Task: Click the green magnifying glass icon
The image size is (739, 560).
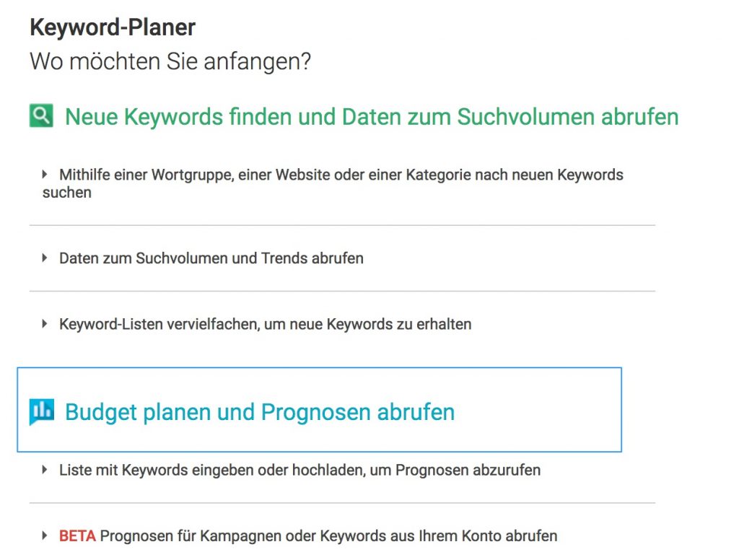Action: tap(41, 115)
